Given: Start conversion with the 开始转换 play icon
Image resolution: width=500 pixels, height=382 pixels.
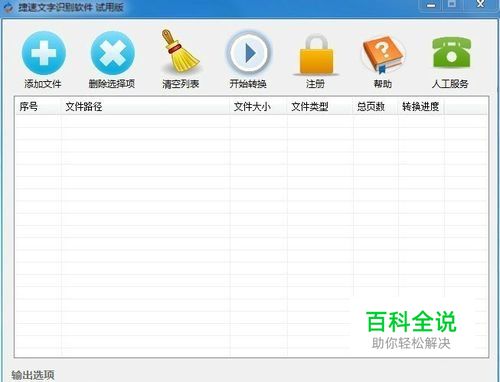Looking at the screenshot, I should click(x=249, y=53).
